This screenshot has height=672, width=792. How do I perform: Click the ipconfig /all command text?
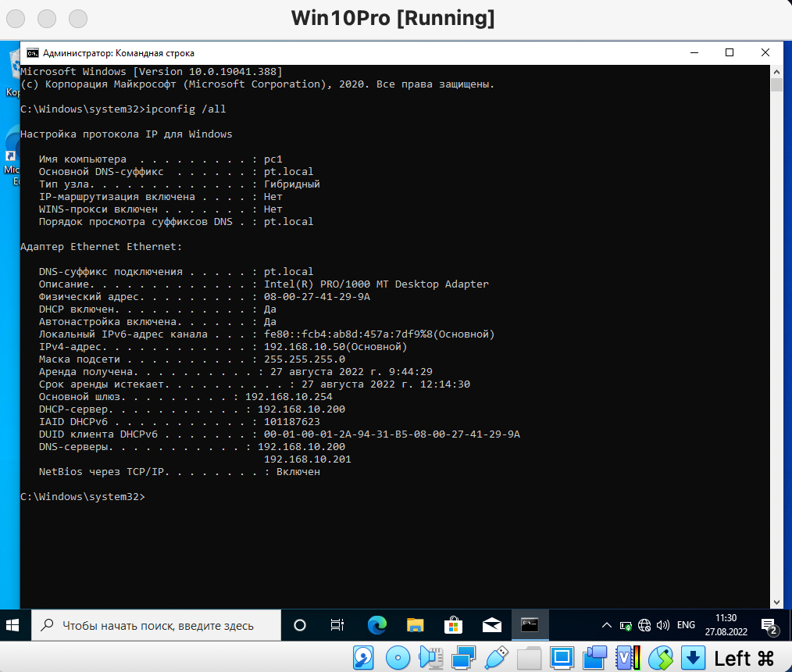[186, 109]
